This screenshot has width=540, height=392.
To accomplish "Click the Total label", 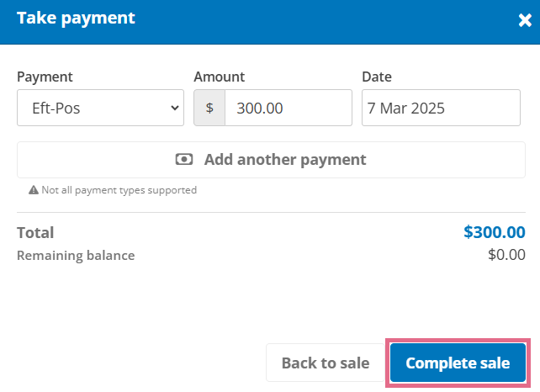I will pyautogui.click(x=35, y=232).
